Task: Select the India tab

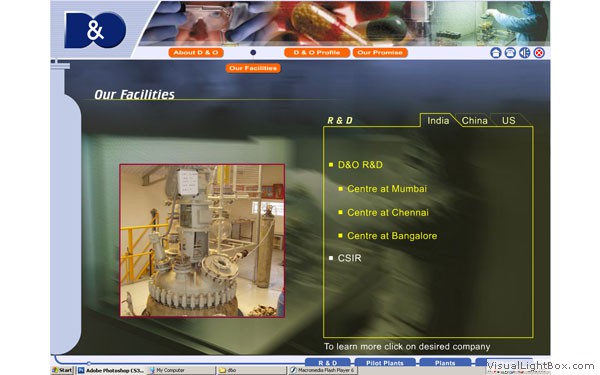Action: coord(438,121)
